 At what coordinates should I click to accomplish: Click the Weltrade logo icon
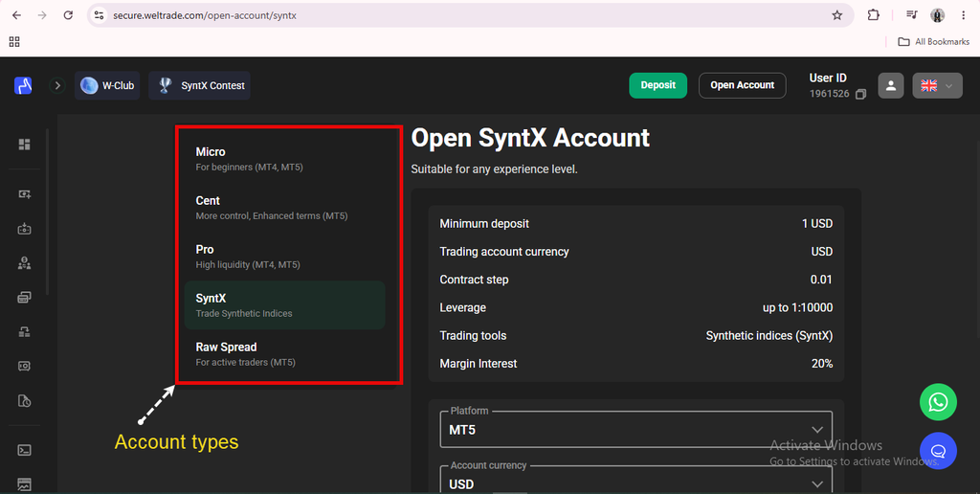click(23, 85)
